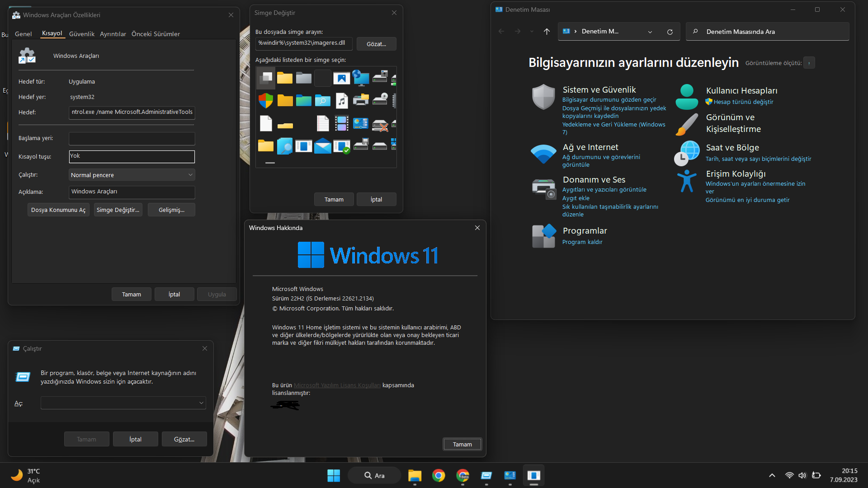
Task: Click the icon file path field in Simge Değiştir
Action: pyautogui.click(x=304, y=43)
